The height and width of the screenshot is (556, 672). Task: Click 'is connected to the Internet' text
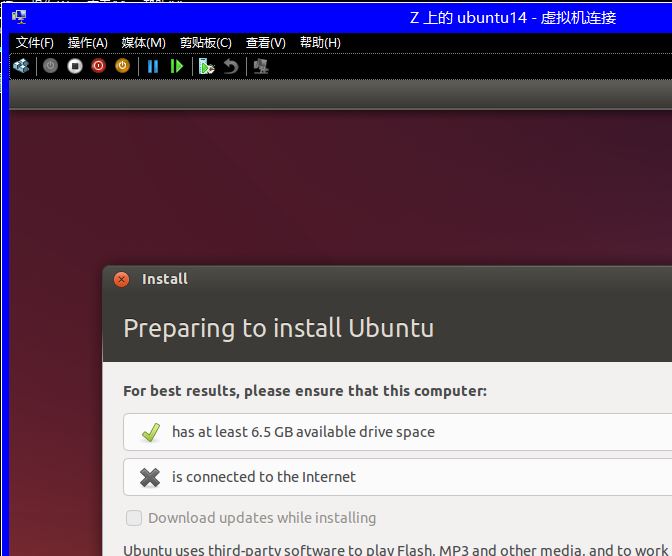(264, 477)
